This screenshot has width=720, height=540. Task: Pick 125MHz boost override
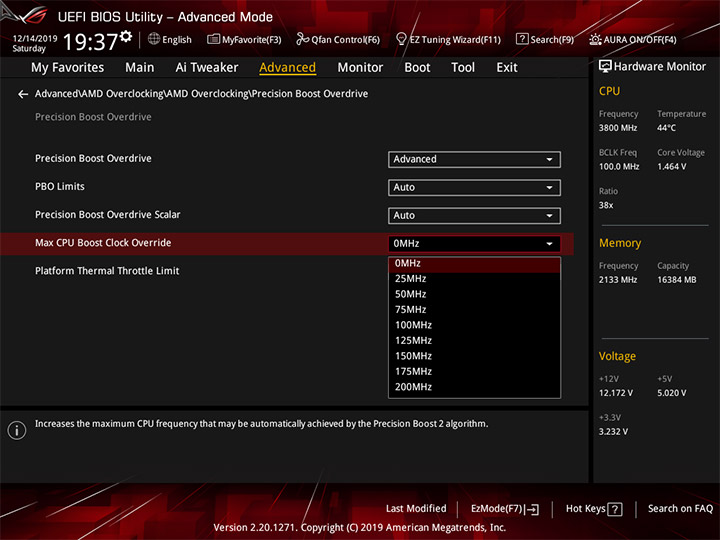[474, 341]
